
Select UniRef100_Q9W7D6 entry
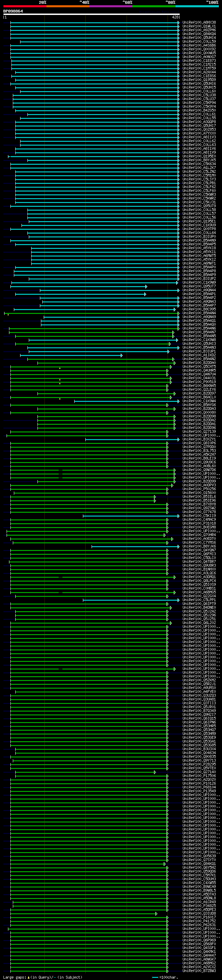(x=199, y=469)
